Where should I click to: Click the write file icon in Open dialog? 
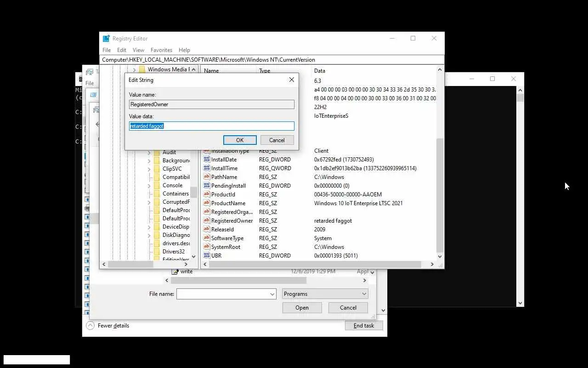(175, 271)
